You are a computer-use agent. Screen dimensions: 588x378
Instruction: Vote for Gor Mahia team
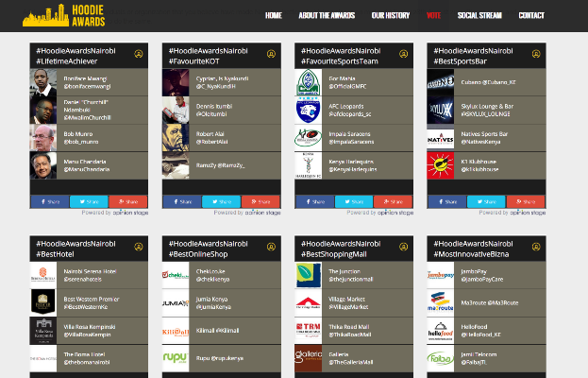[354, 82]
